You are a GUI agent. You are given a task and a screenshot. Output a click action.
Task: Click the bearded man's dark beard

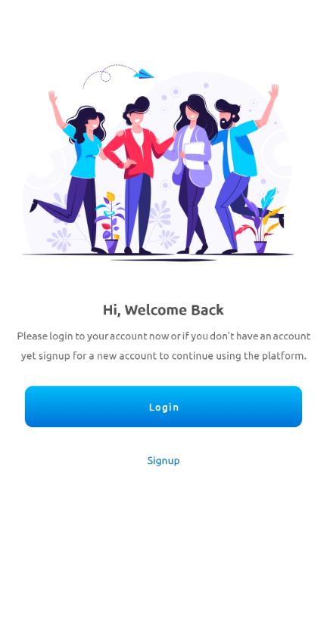pyautogui.click(x=226, y=122)
